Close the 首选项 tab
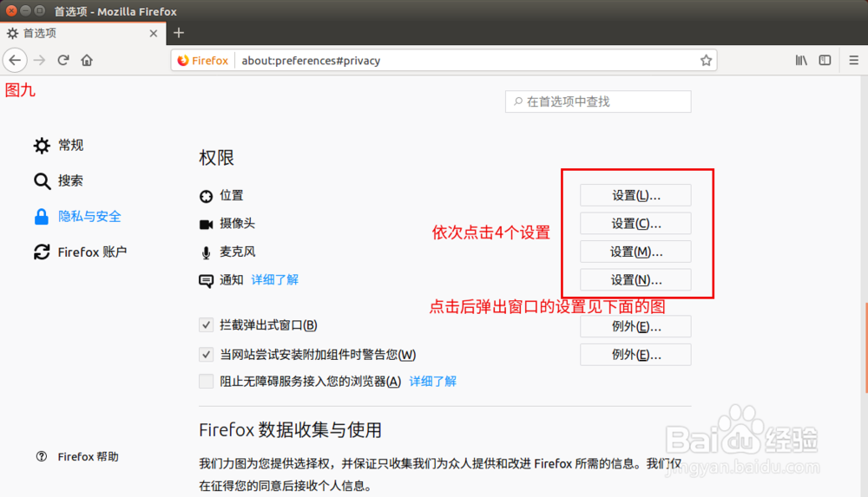Screen dimensions: 868x497 click(154, 33)
